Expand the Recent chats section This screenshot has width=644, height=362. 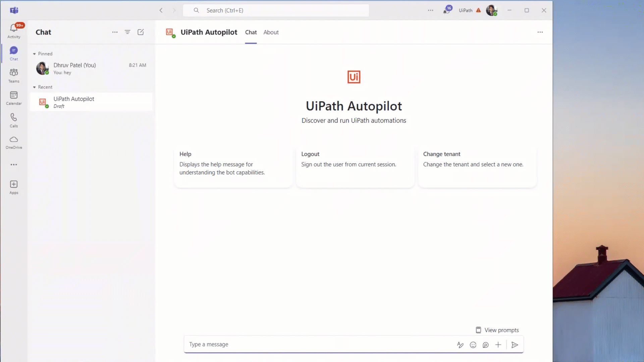pyautogui.click(x=35, y=87)
